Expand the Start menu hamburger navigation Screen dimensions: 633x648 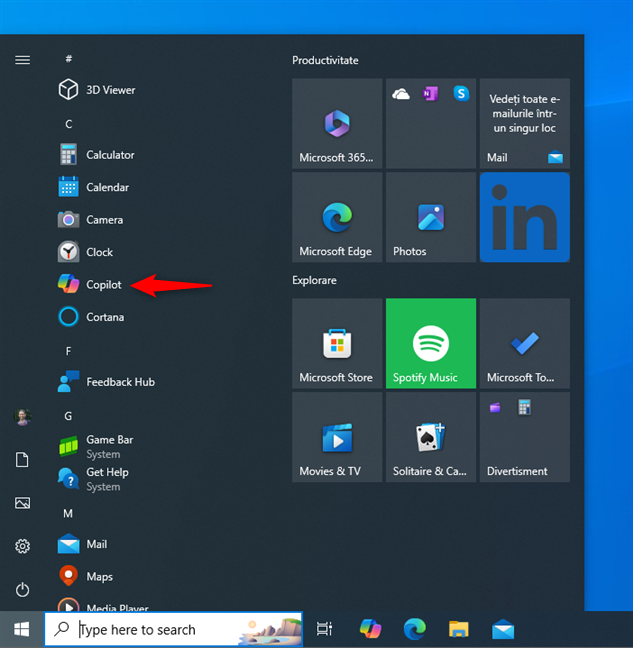[22, 60]
